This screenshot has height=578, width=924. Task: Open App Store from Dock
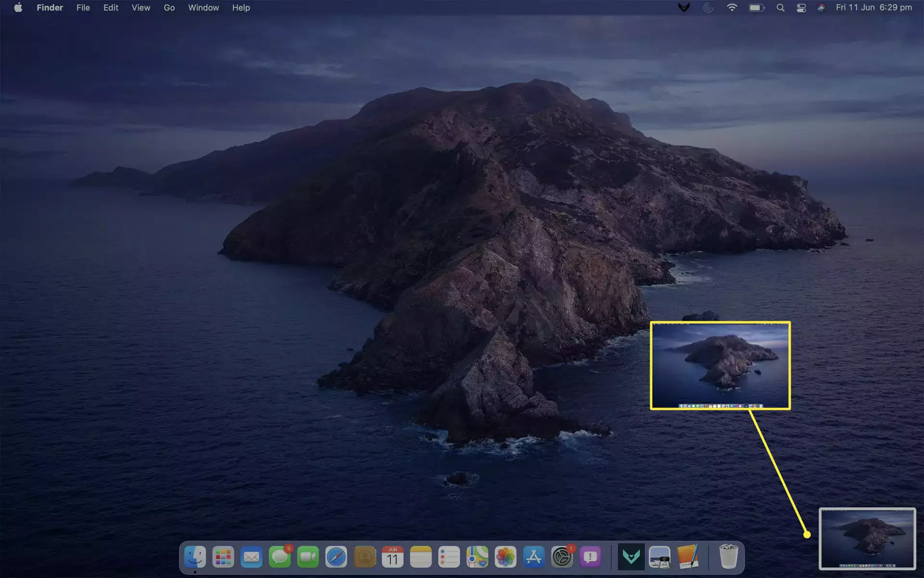(534, 557)
